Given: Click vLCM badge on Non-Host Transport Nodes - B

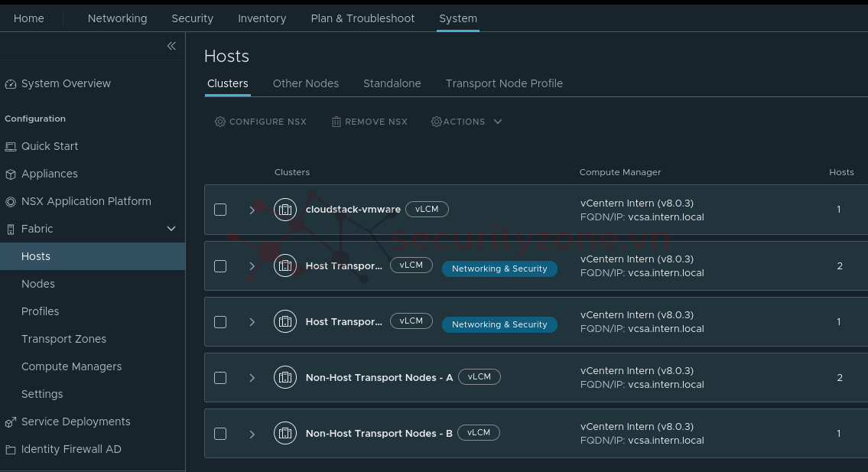Looking at the screenshot, I should pos(479,433).
